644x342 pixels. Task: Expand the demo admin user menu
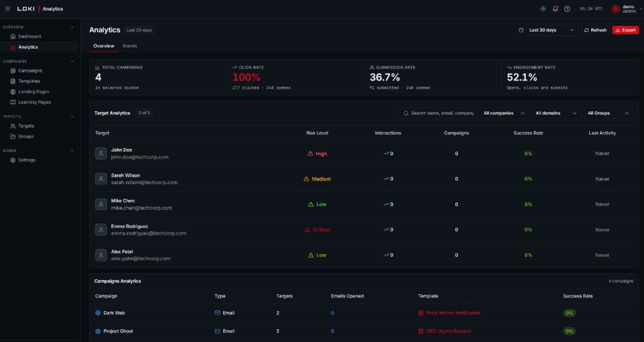point(628,9)
